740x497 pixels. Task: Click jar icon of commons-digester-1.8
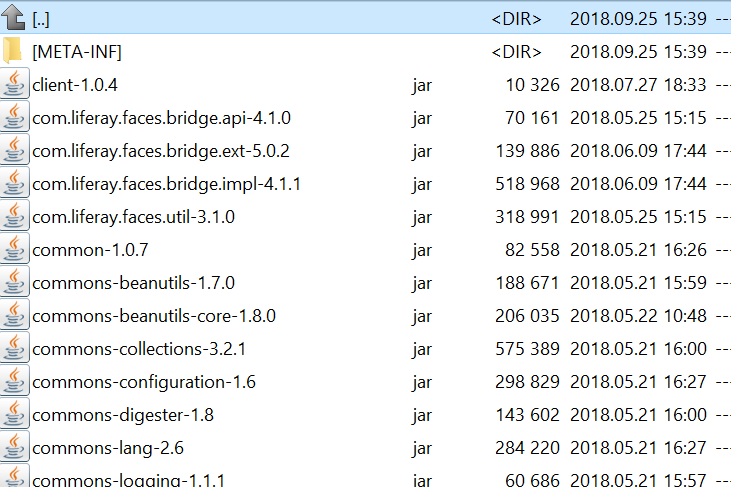click(14, 414)
